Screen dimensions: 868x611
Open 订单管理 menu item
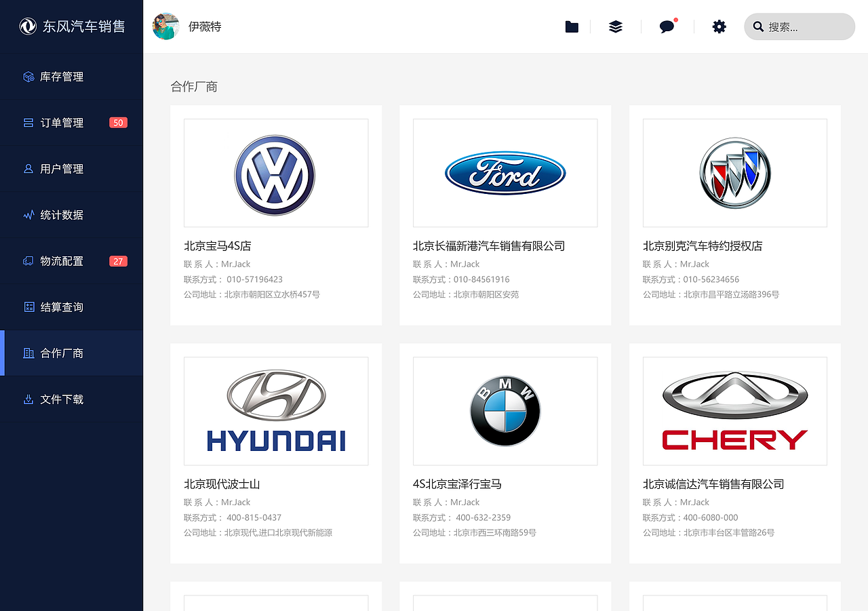pyautogui.click(x=72, y=123)
